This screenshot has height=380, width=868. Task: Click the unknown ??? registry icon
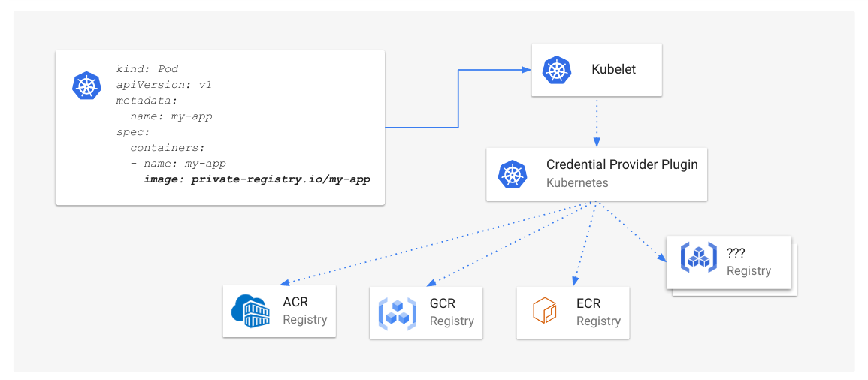[698, 258]
